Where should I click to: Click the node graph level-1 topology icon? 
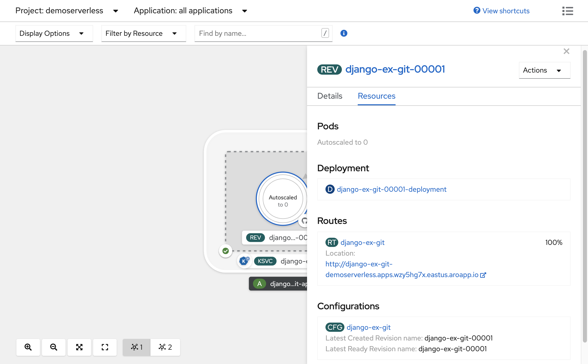pos(137,347)
